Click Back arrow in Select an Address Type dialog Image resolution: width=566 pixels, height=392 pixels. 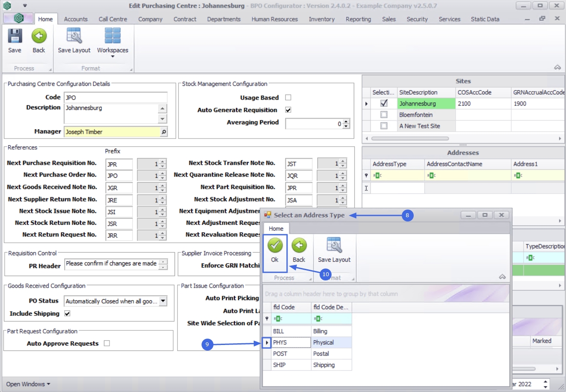pyautogui.click(x=299, y=245)
